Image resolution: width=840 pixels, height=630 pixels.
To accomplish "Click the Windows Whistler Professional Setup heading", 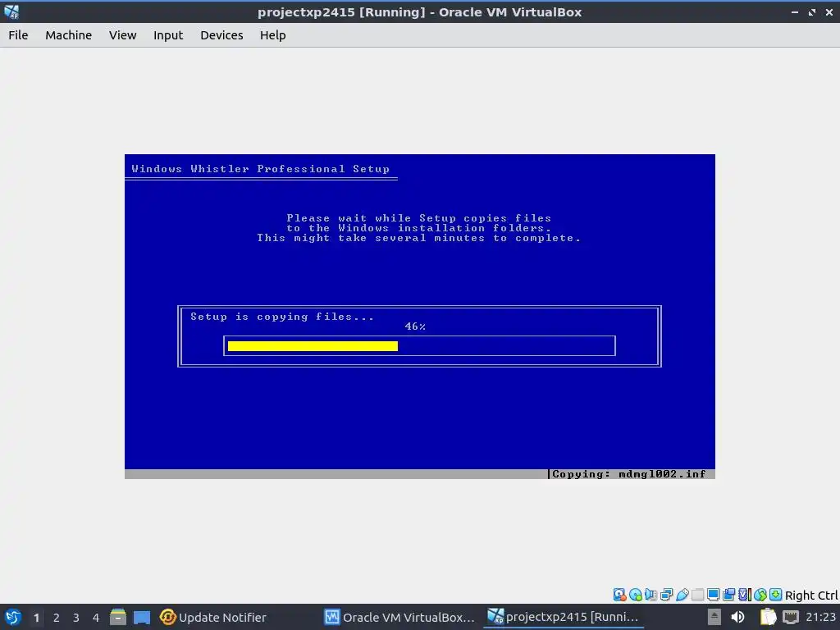I will [260, 169].
